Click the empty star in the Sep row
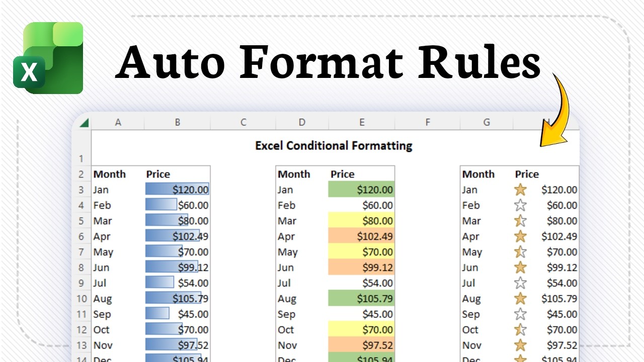Viewport: 644px width, 362px height. [x=520, y=314]
